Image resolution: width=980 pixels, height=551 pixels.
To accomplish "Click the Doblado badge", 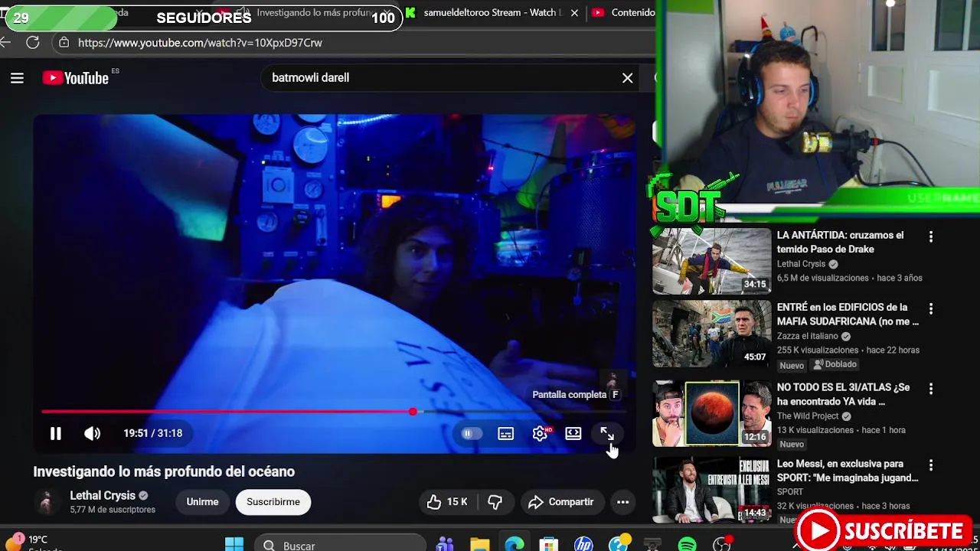I will point(835,364).
